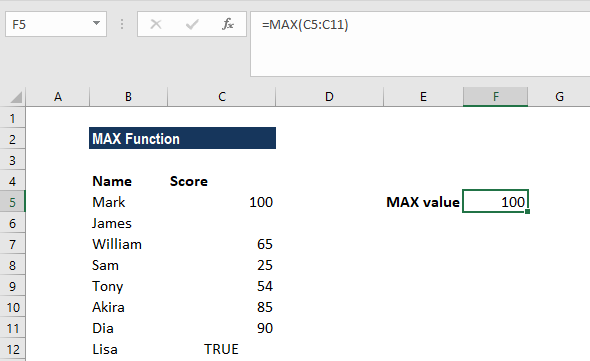Open the Insert Function fx dialog
Viewport: 590px width, 361px height.
[227, 24]
